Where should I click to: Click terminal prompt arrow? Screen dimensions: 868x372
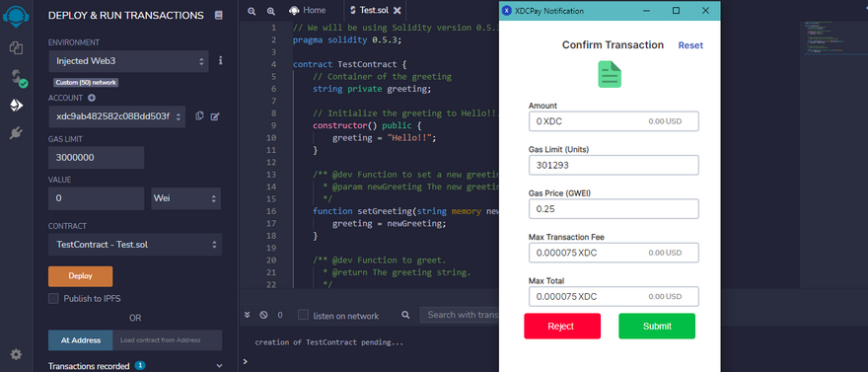[246, 361]
